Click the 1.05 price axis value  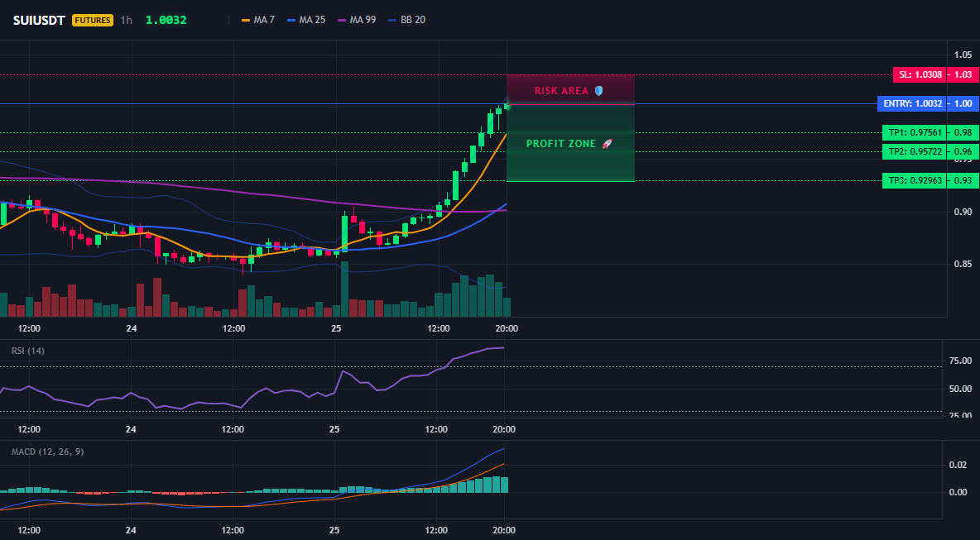pyautogui.click(x=963, y=55)
